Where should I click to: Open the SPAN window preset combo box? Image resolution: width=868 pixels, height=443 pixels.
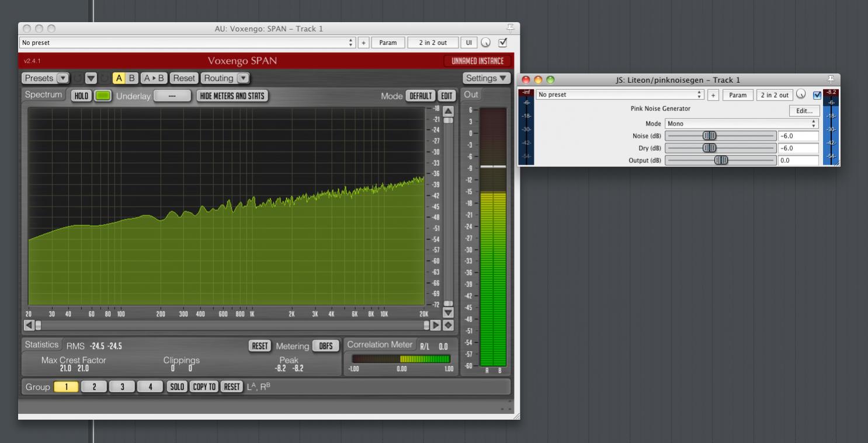tap(188, 43)
